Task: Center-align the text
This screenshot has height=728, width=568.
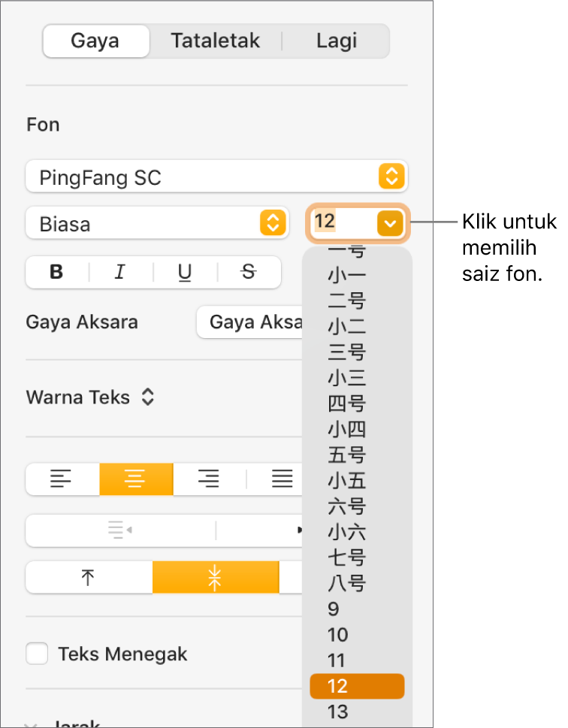Action: point(136,479)
